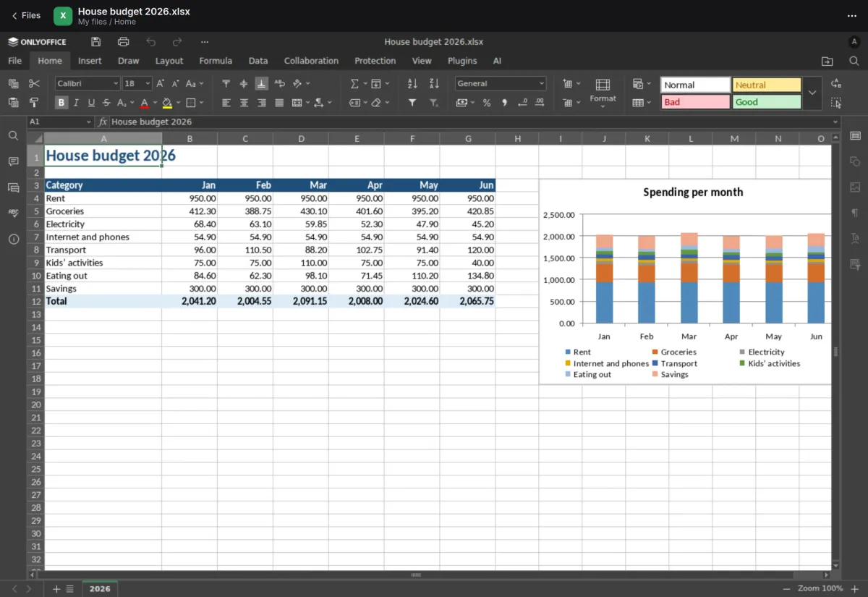This screenshot has width=868, height=597.
Task: Click the Redo arrow
Action: pyautogui.click(x=177, y=42)
